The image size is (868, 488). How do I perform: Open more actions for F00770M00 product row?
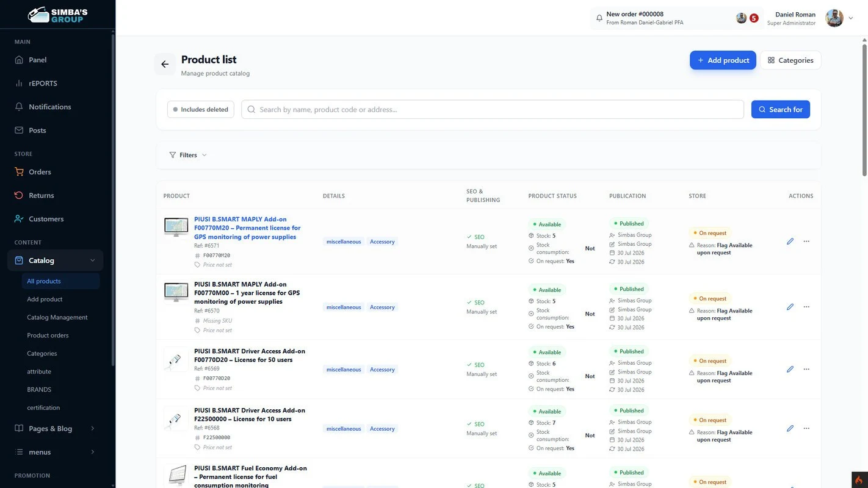tap(806, 307)
